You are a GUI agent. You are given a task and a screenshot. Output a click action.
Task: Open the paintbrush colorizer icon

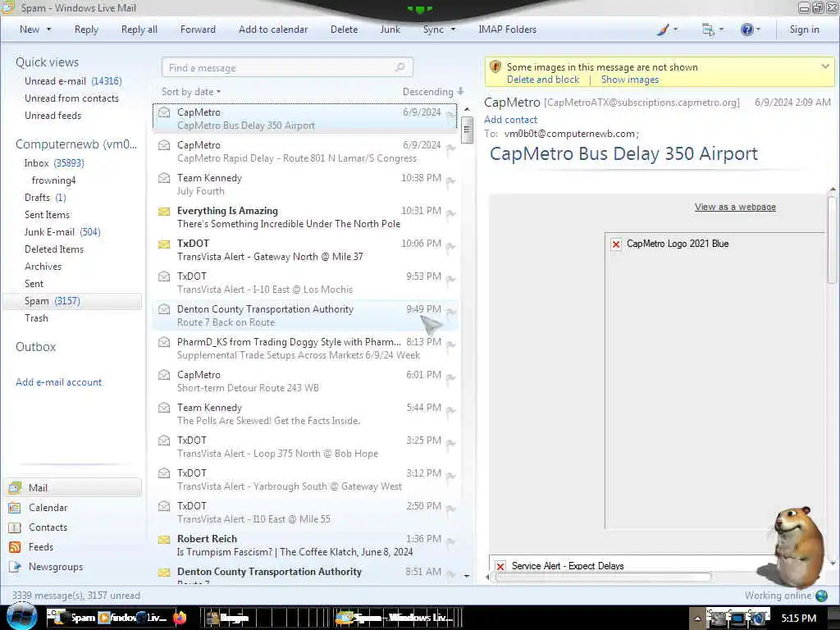663,30
